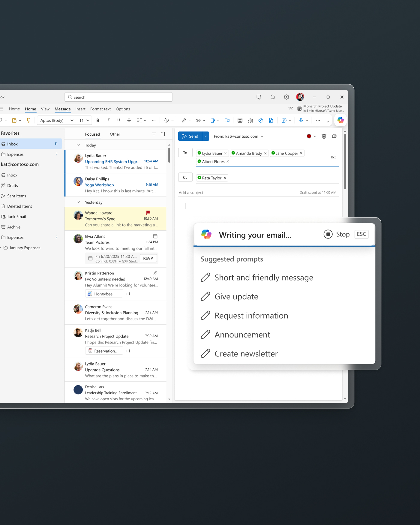The width and height of the screenshot is (420, 525).
Task: Click the sort arrows icon in message list
Action: [x=163, y=134]
